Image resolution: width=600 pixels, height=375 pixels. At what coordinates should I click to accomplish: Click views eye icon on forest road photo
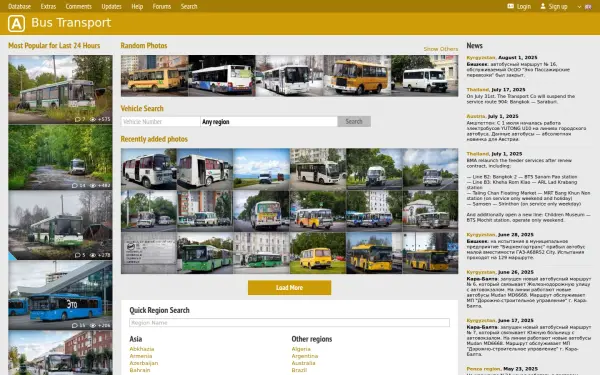[93, 186]
